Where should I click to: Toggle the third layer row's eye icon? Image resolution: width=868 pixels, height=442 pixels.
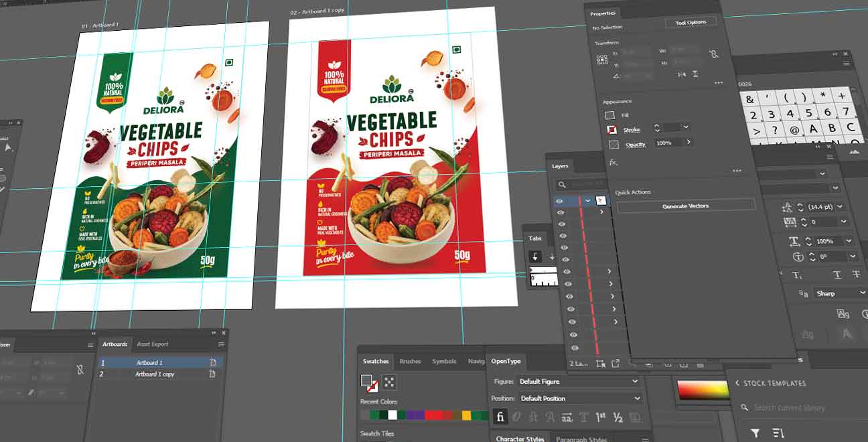click(561, 224)
